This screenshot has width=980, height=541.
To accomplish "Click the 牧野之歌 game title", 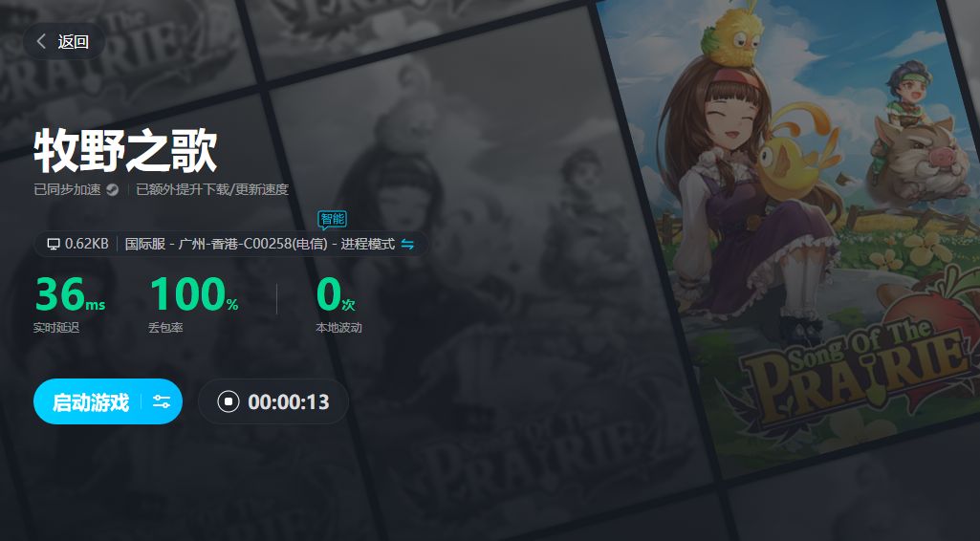I will [x=125, y=151].
